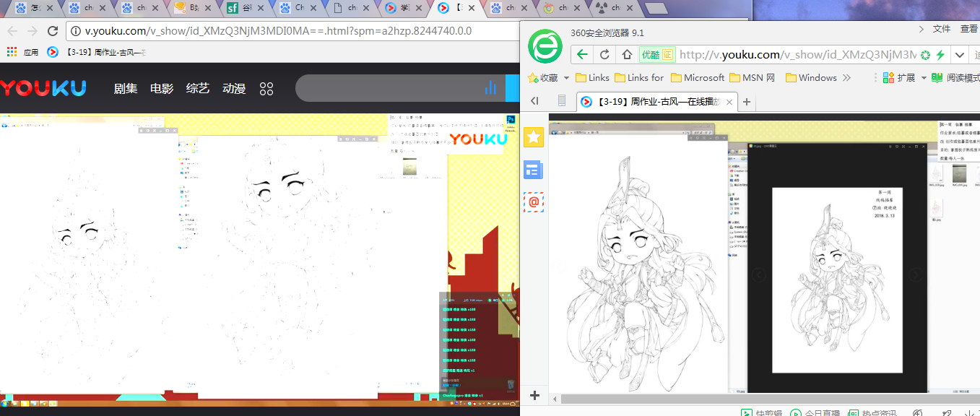Reload the page in 360 browser
Image resolution: width=980 pixels, height=416 pixels.
pyautogui.click(x=604, y=54)
